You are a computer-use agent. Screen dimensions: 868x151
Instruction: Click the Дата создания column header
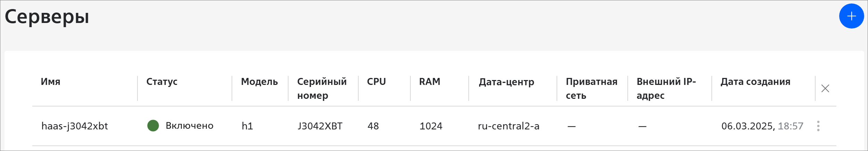756,81
